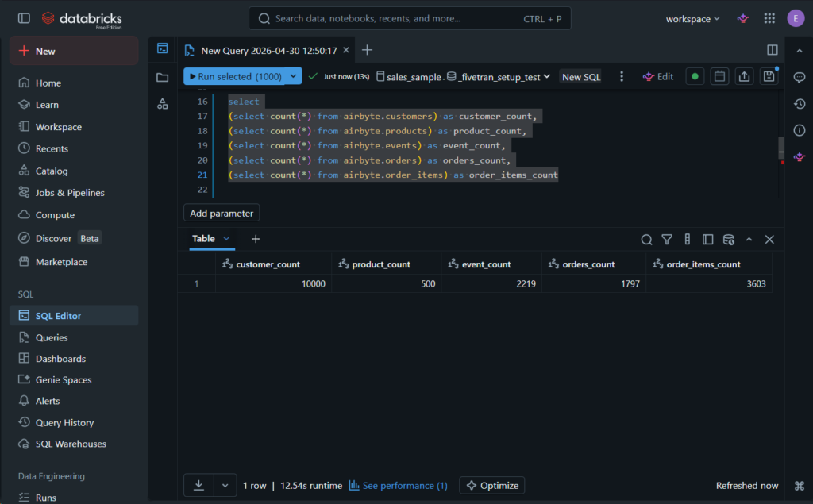The width and height of the screenshot is (813, 504).
Task: Open Marketplace in sidebar
Action: 74,262
